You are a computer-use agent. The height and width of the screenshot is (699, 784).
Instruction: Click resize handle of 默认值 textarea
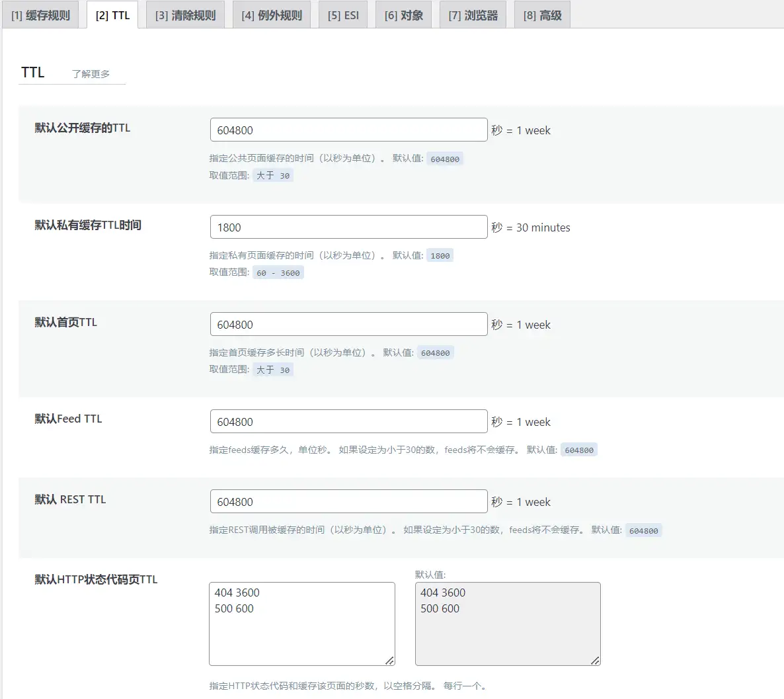(x=595, y=660)
